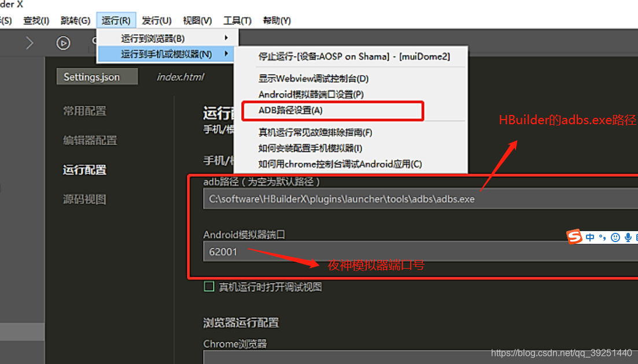Open the 发行(U) menu
The image size is (638, 364).
click(157, 20)
